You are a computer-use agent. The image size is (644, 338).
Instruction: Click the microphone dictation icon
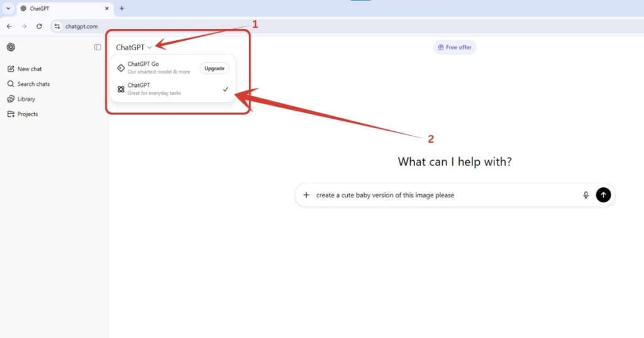[x=586, y=195]
